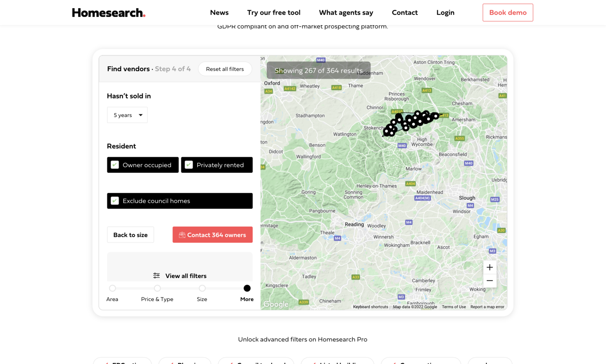This screenshot has height=364, width=606.
Task: Click the Homesearch logo
Action: (109, 13)
